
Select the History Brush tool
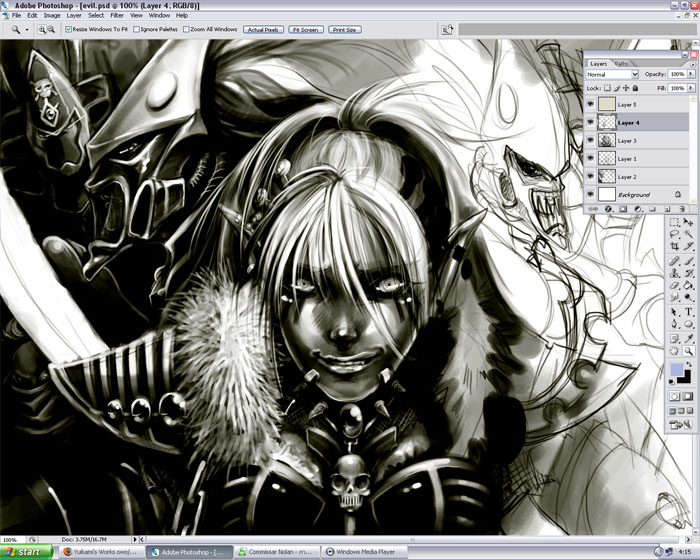click(688, 273)
